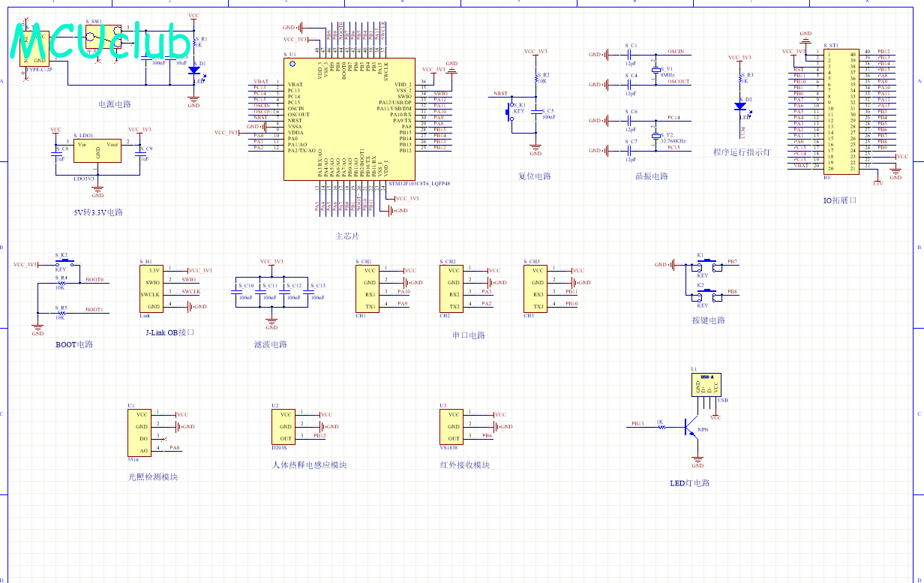Click the U2 D203S PIR module
Screen dimensions: 924x583
[x=283, y=426]
